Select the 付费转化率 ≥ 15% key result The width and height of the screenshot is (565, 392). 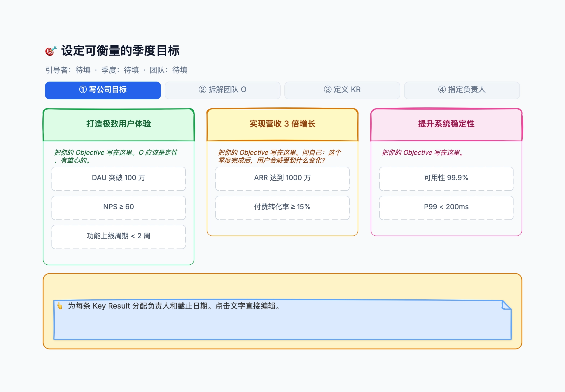282,208
